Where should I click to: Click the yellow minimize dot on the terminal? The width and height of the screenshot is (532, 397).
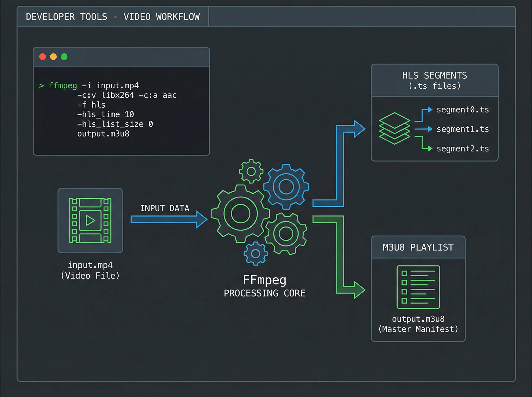point(53,57)
